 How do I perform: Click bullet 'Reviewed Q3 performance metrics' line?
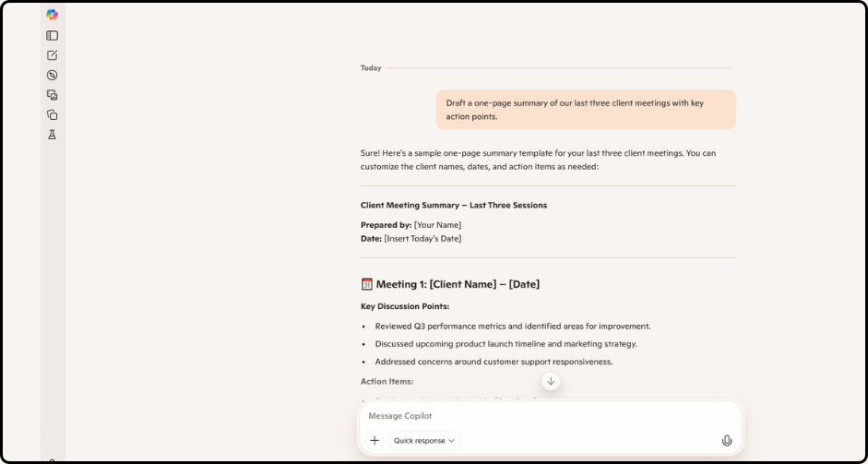point(513,327)
